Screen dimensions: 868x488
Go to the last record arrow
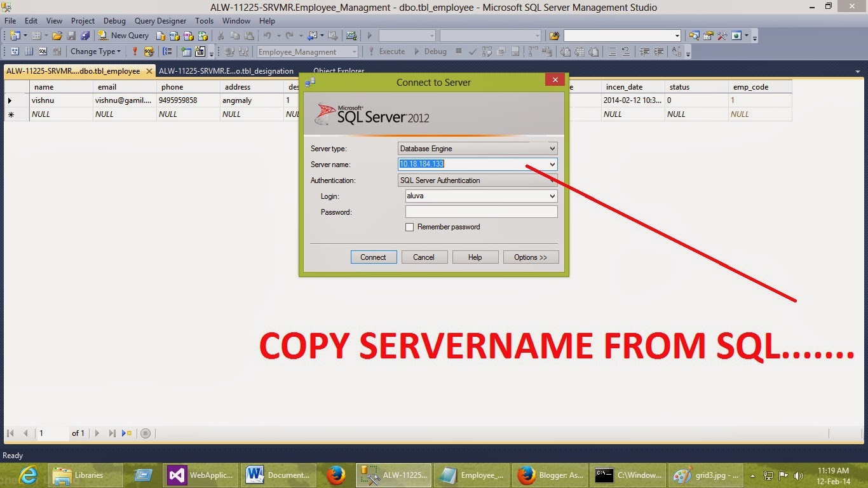(x=112, y=433)
